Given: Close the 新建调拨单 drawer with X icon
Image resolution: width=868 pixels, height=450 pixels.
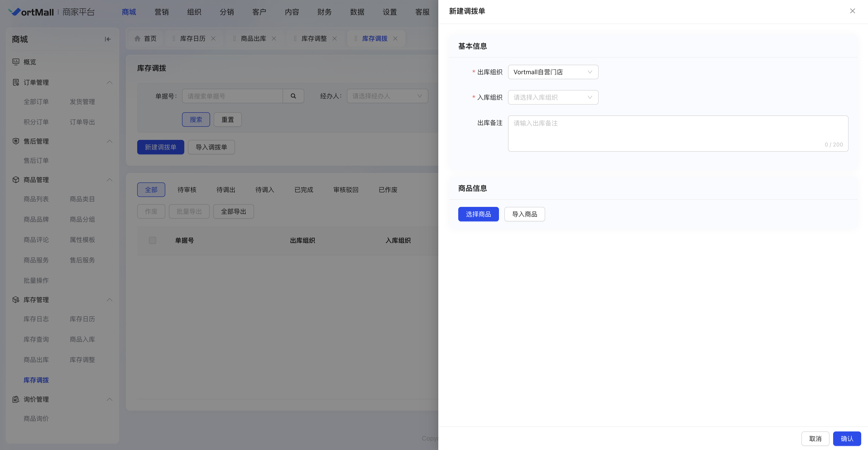Looking at the screenshot, I should pyautogui.click(x=852, y=11).
